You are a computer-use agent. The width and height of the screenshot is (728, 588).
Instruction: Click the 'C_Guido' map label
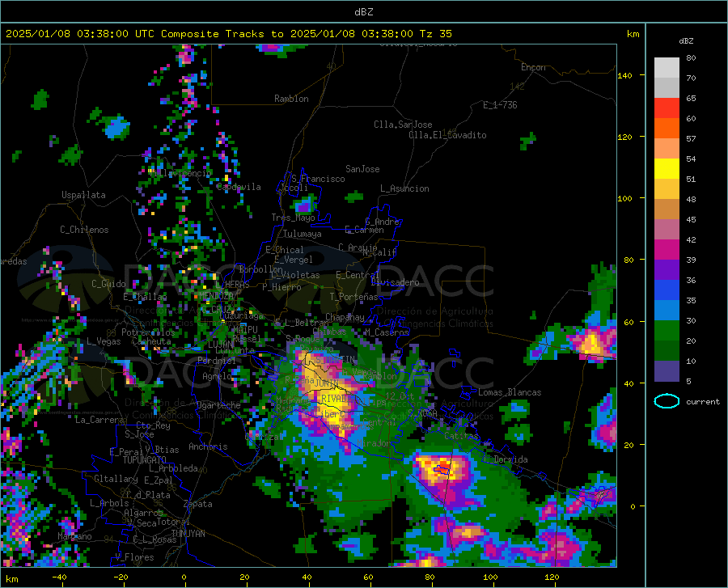tap(108, 284)
